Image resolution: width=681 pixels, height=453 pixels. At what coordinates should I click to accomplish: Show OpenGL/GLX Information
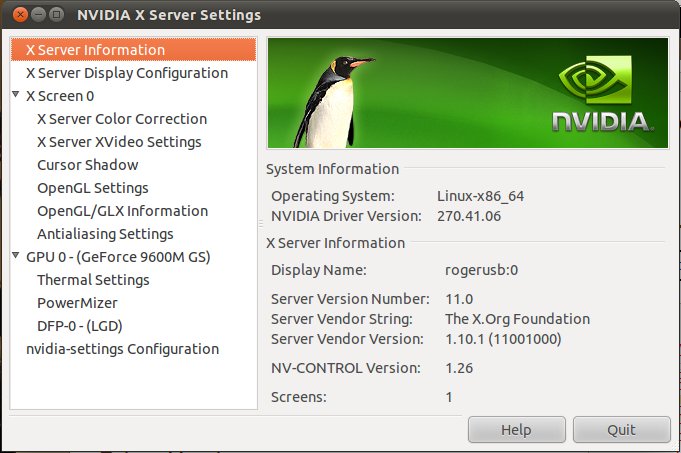point(122,211)
